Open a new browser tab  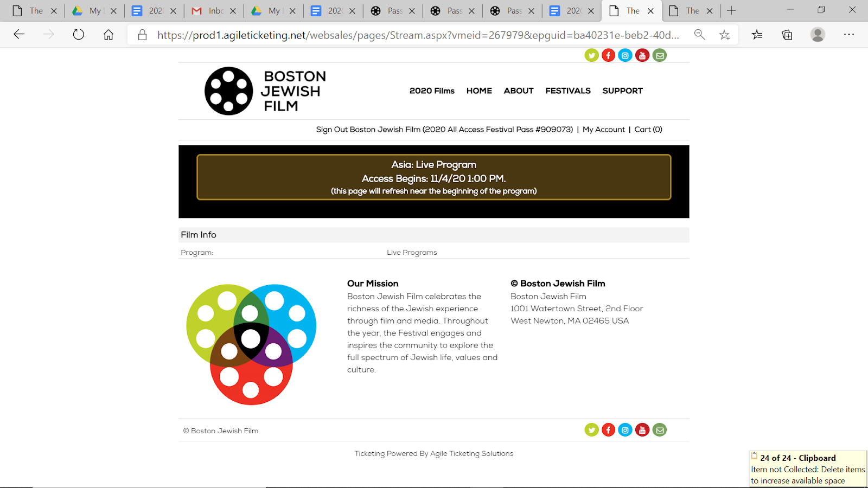pos(731,11)
